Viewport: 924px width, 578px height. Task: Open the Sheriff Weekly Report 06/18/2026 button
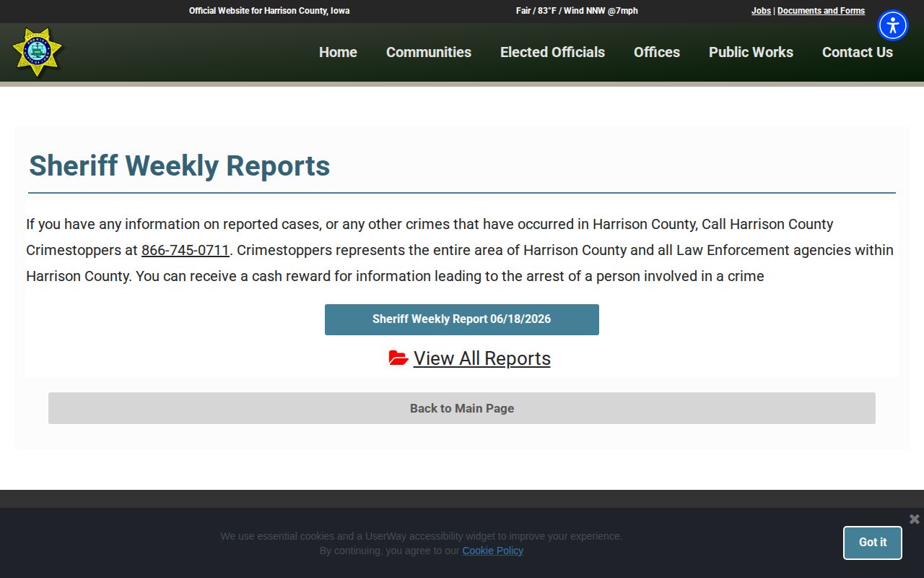click(462, 319)
